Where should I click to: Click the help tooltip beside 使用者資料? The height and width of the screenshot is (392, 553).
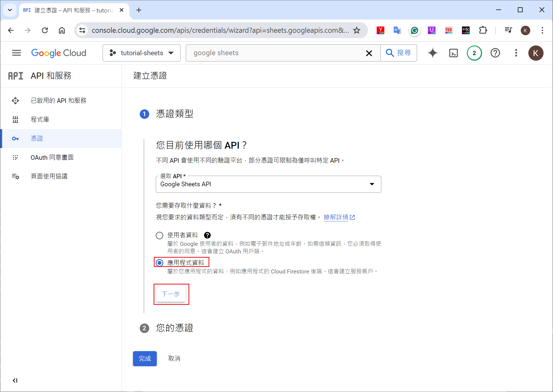[207, 235]
